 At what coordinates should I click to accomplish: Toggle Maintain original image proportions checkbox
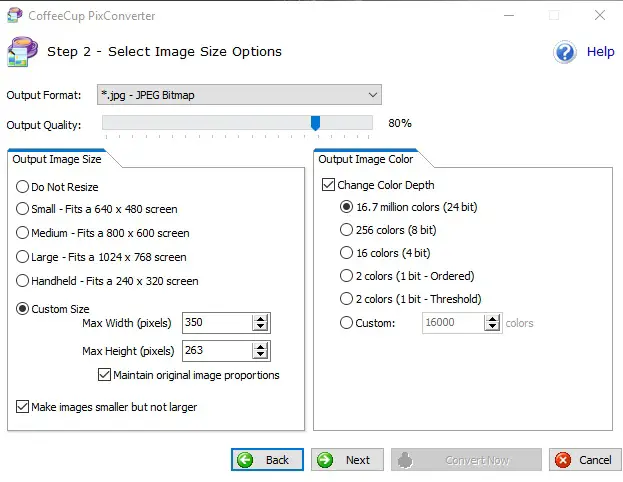click(105, 375)
